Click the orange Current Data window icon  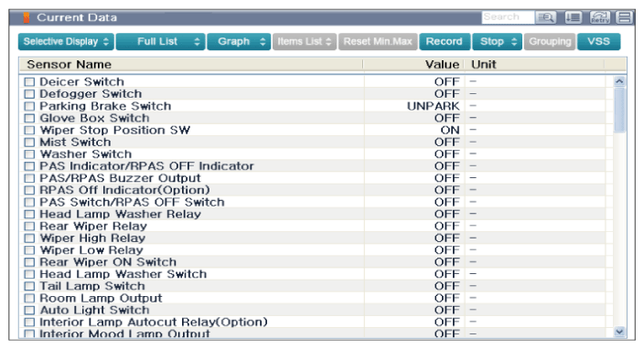[x=27, y=17]
